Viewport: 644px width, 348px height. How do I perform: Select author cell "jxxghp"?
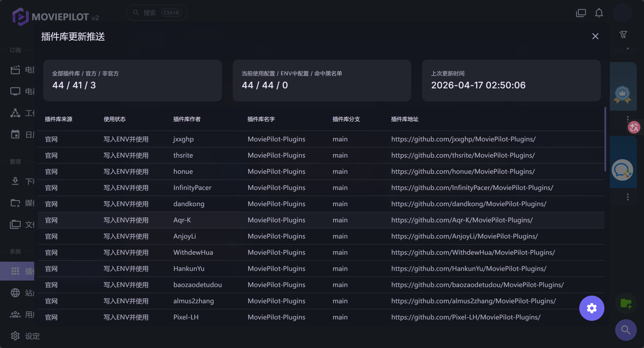[183, 139]
